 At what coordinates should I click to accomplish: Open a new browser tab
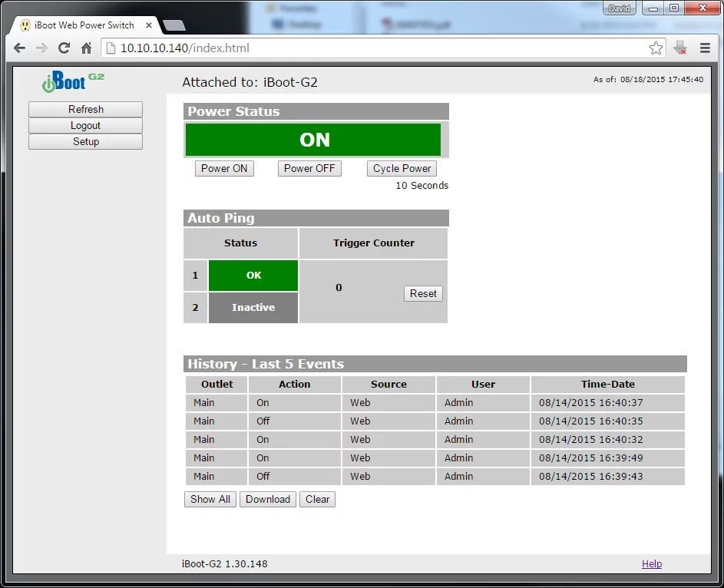coord(174,25)
